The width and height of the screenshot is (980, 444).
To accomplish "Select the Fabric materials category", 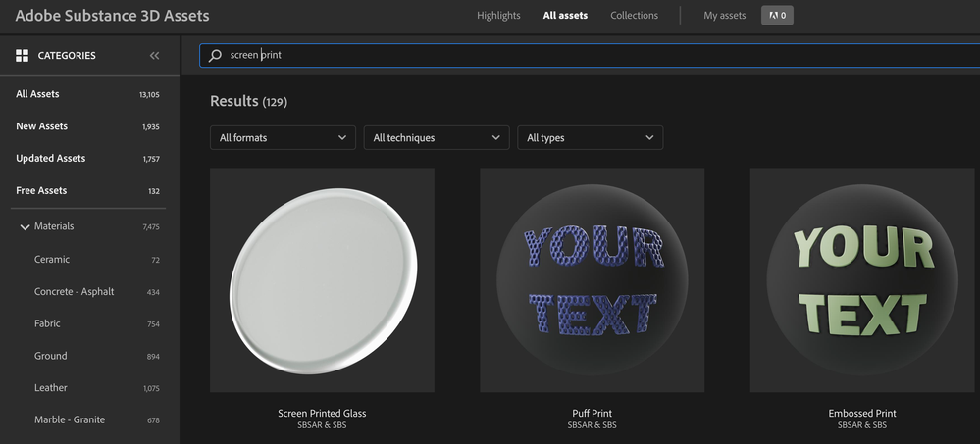I will click(47, 323).
